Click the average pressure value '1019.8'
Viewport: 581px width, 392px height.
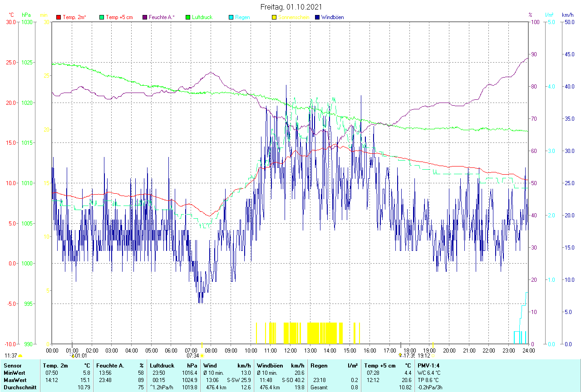189,387
